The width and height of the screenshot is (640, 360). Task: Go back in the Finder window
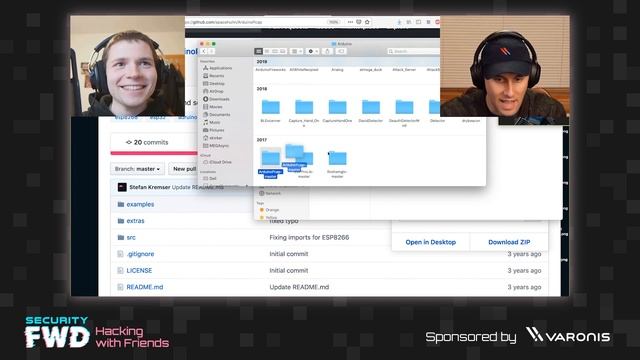click(x=204, y=51)
